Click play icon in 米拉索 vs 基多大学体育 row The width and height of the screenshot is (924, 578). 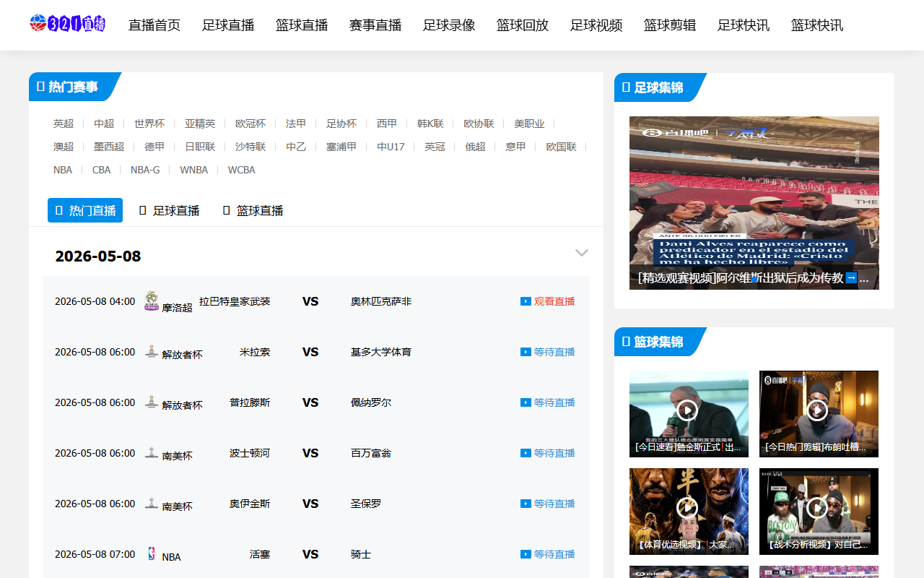point(526,352)
